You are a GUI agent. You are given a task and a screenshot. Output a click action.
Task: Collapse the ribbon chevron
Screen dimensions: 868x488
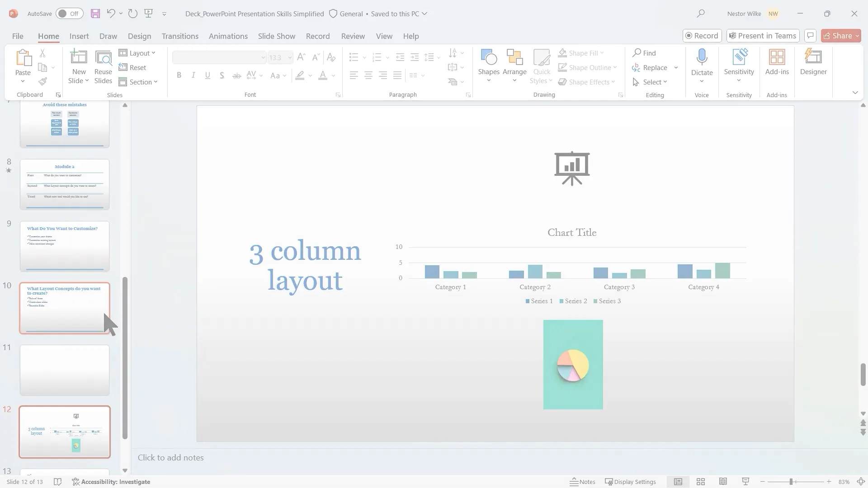tap(855, 93)
